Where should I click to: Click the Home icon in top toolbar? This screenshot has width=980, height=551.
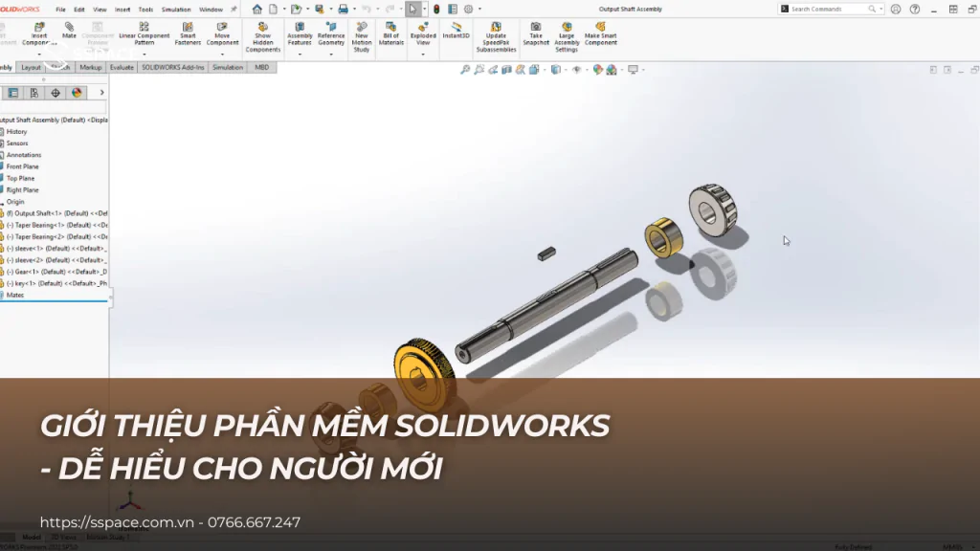(x=256, y=10)
